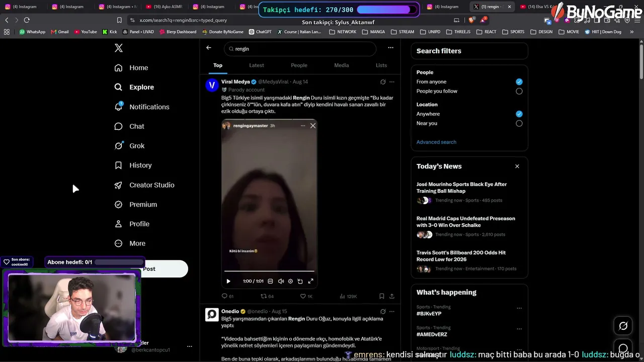Open video settings gear icon
The width and height of the screenshot is (644, 362).
click(290, 281)
